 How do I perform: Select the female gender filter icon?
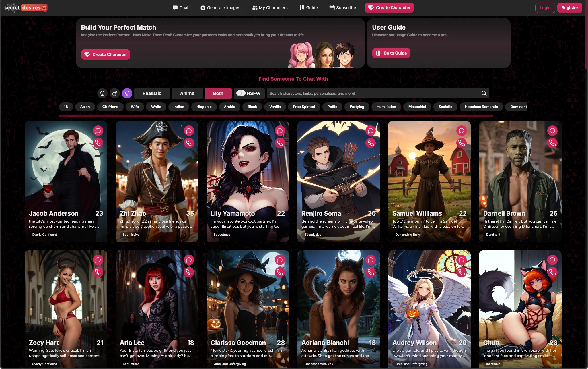point(102,93)
